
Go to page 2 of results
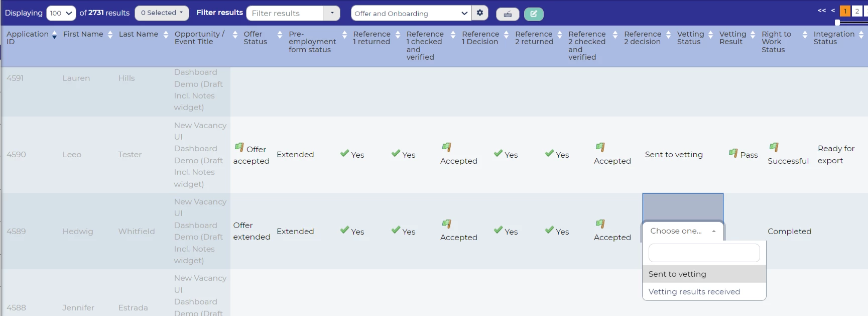857,11
